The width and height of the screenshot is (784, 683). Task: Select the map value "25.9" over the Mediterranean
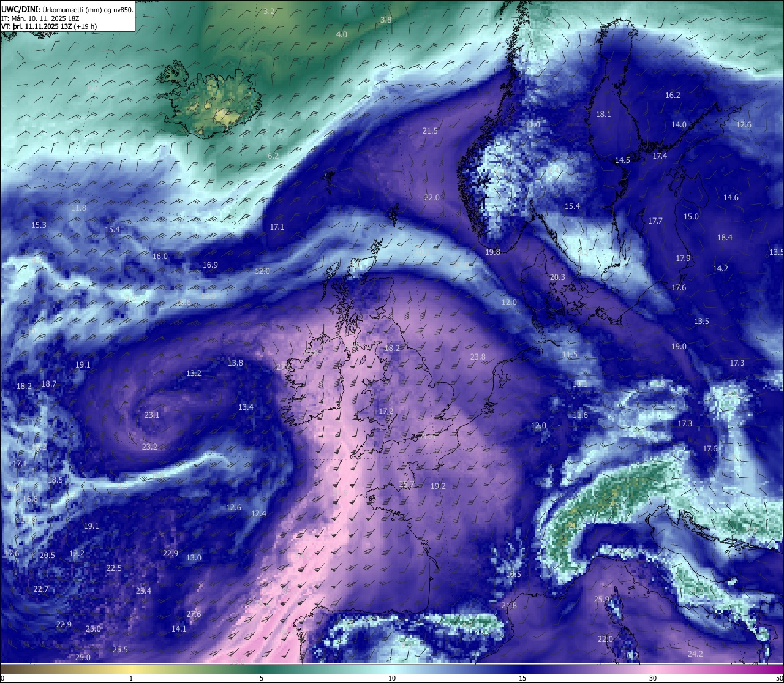601,600
